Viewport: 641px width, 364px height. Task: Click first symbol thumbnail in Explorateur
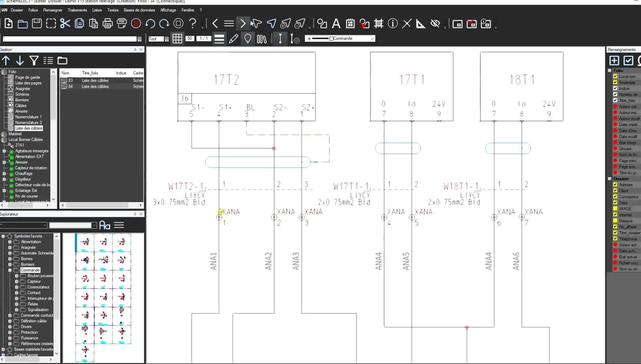pyautogui.click(x=85, y=242)
